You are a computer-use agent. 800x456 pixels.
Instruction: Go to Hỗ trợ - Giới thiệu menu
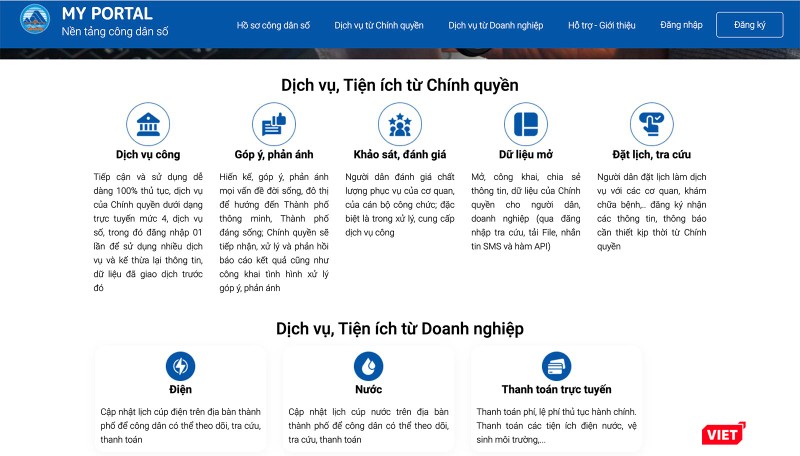tap(602, 25)
